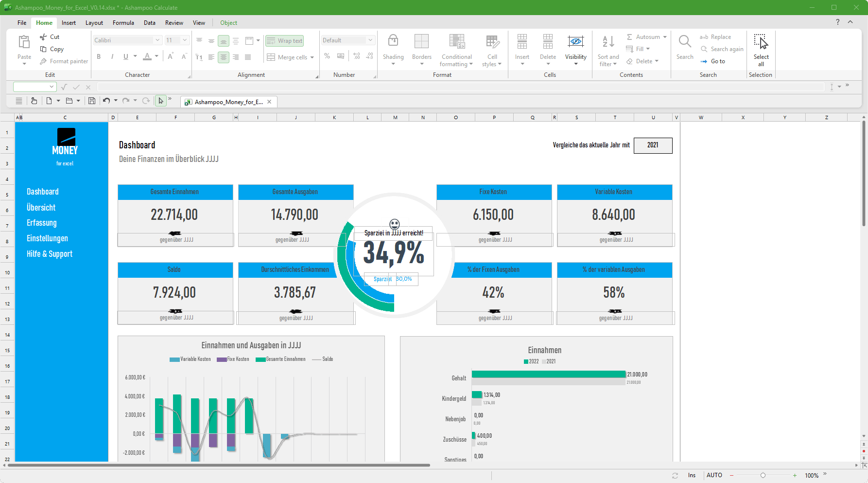Click the help question mark icon
Screen dimensions: 868x483
(837, 22)
